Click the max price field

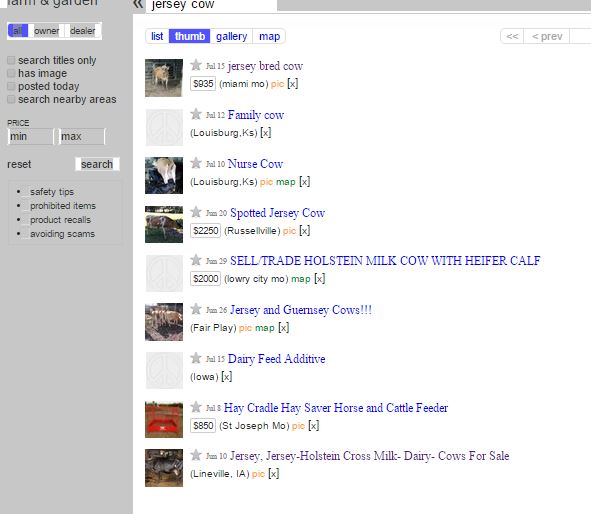point(81,136)
